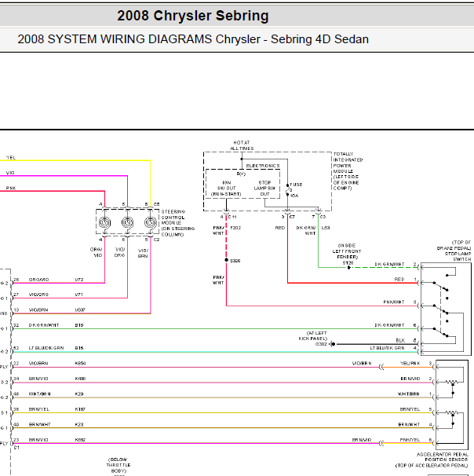Image resolution: width=474 pixels, height=476 pixels.
Task: Click the "PNK/YEL" wire label
Action: [x=410, y=440]
